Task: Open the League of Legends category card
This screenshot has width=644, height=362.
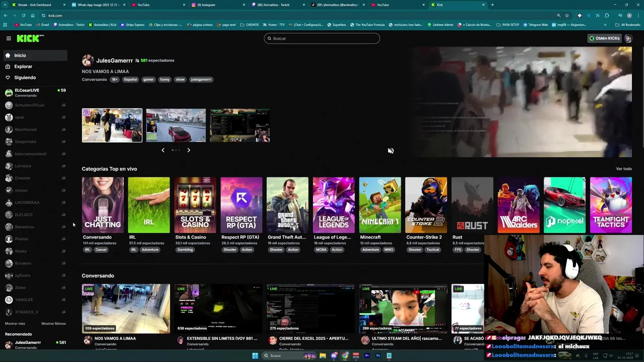Action: click(x=334, y=205)
